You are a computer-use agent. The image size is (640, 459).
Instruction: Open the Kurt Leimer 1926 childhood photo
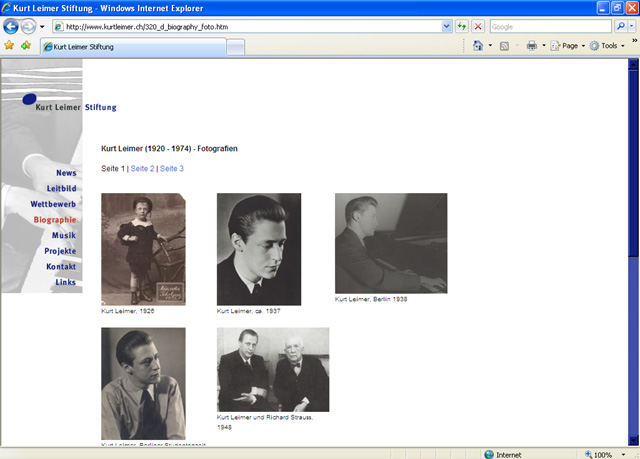coord(143,249)
